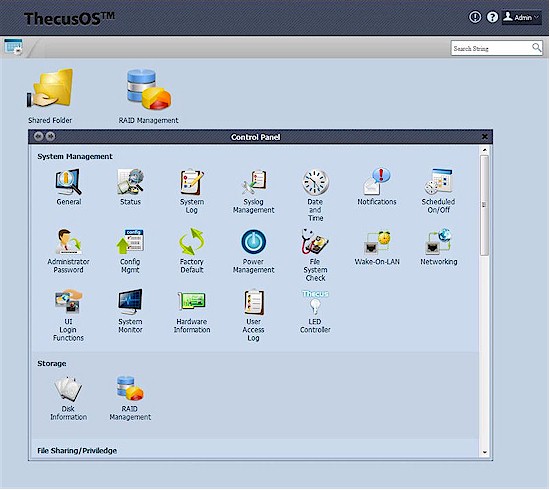The image size is (550, 490).
Task: Open Notifications settings
Action: (377, 187)
